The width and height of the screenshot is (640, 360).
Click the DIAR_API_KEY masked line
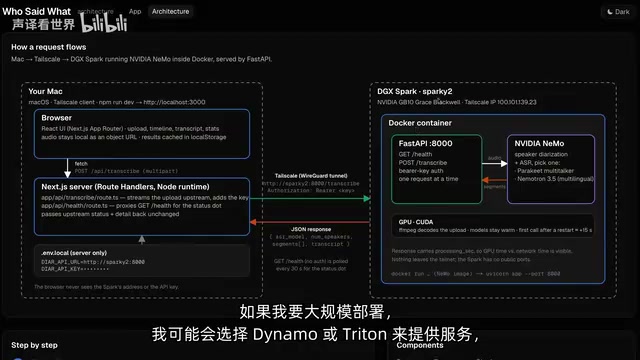tap(75, 269)
